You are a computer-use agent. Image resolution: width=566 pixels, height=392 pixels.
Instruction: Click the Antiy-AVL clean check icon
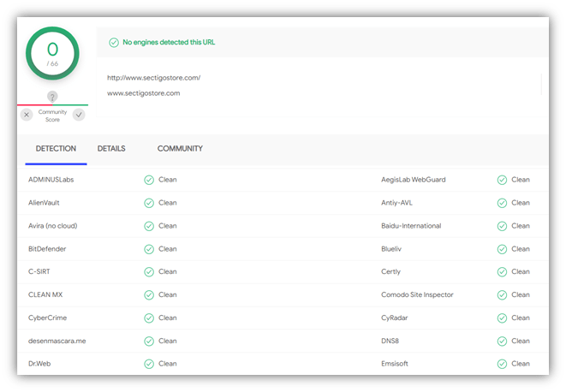coord(502,203)
